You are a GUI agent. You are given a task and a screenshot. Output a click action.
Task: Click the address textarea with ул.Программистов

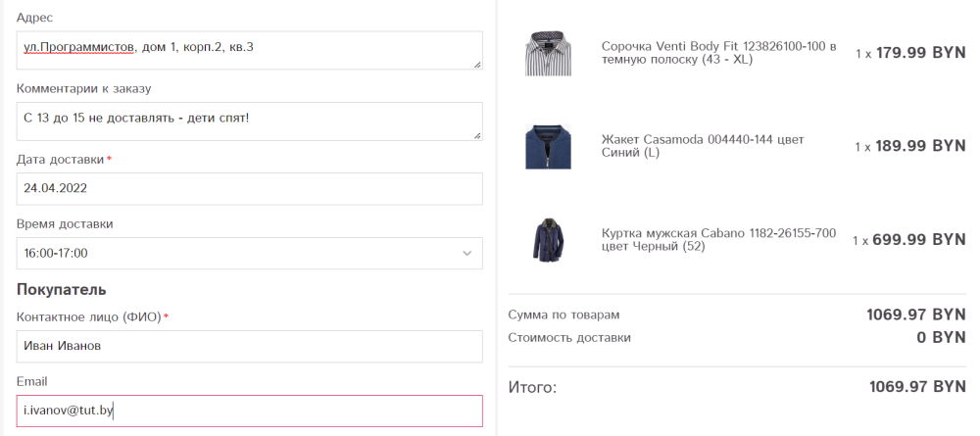[249, 50]
